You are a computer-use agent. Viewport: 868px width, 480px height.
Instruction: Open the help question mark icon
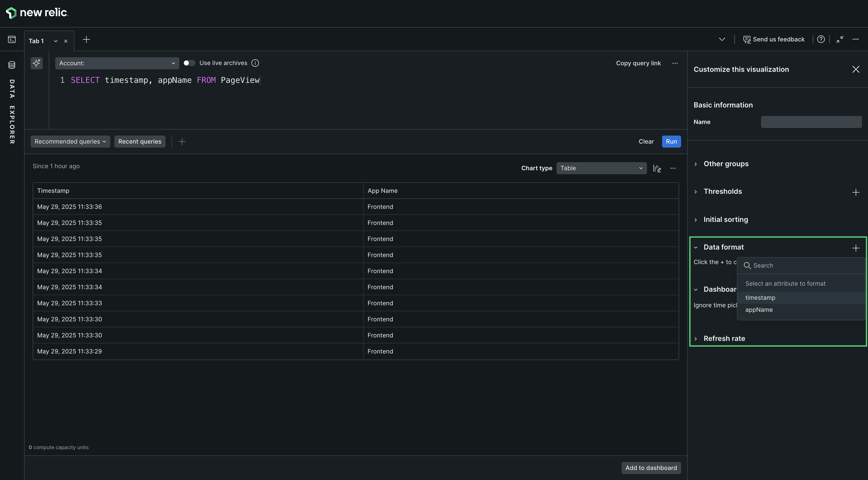point(821,39)
